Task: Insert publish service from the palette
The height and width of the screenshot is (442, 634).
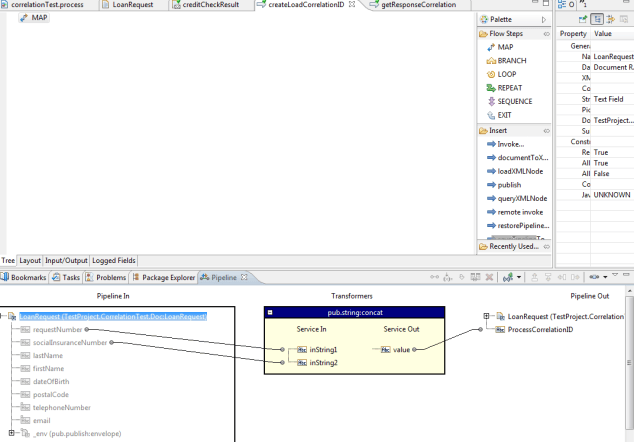Action: point(504,185)
